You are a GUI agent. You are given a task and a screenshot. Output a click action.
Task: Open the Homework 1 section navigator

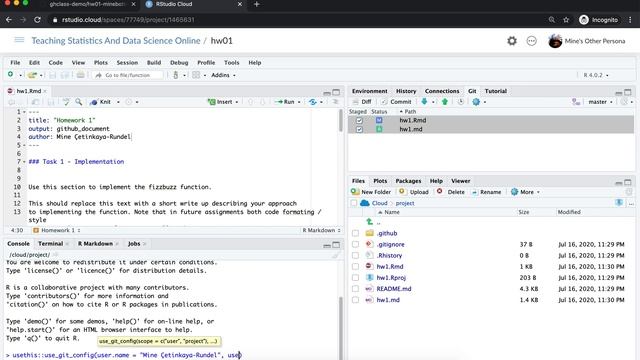[x=57, y=230]
